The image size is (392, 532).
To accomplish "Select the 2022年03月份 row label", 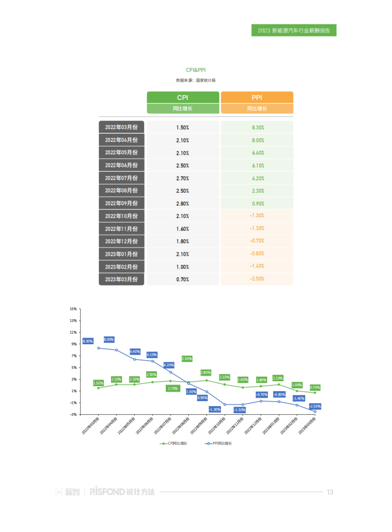I will pos(121,127).
